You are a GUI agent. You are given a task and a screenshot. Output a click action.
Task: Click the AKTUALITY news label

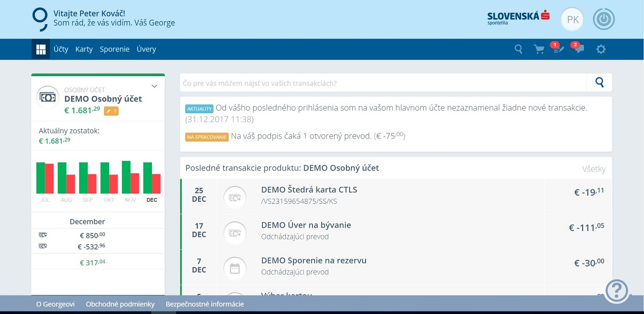[x=199, y=109]
